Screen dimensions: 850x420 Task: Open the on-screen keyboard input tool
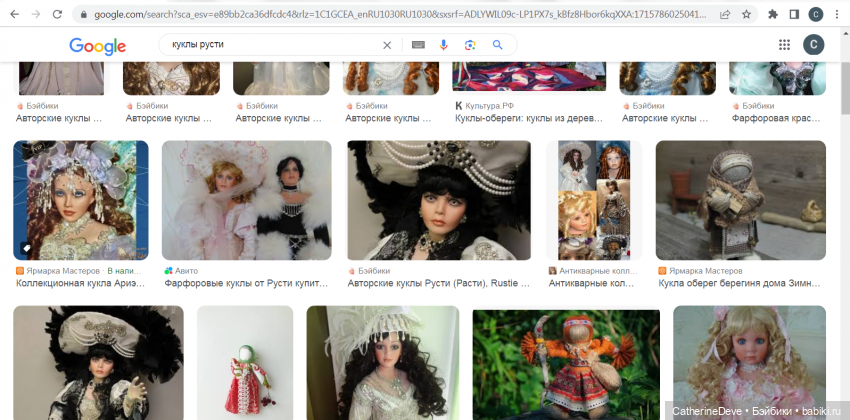coord(417,45)
